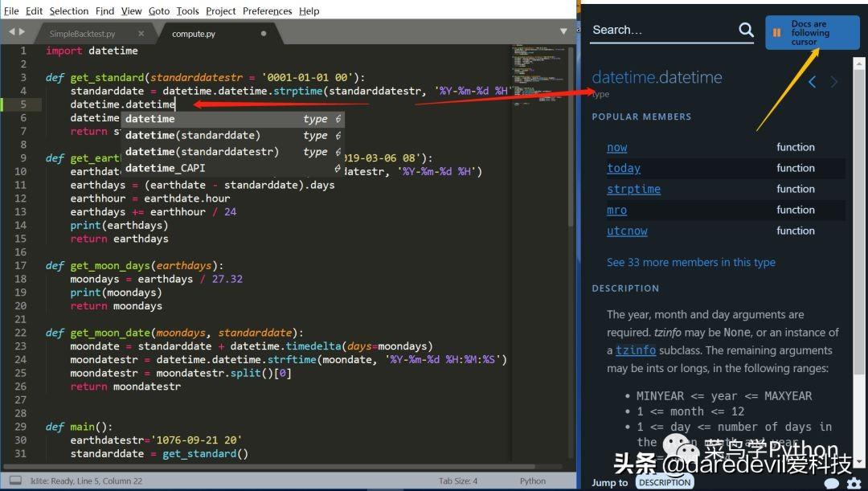The width and height of the screenshot is (868, 491).
Task: Open the 'now' member link
Action: pos(616,147)
